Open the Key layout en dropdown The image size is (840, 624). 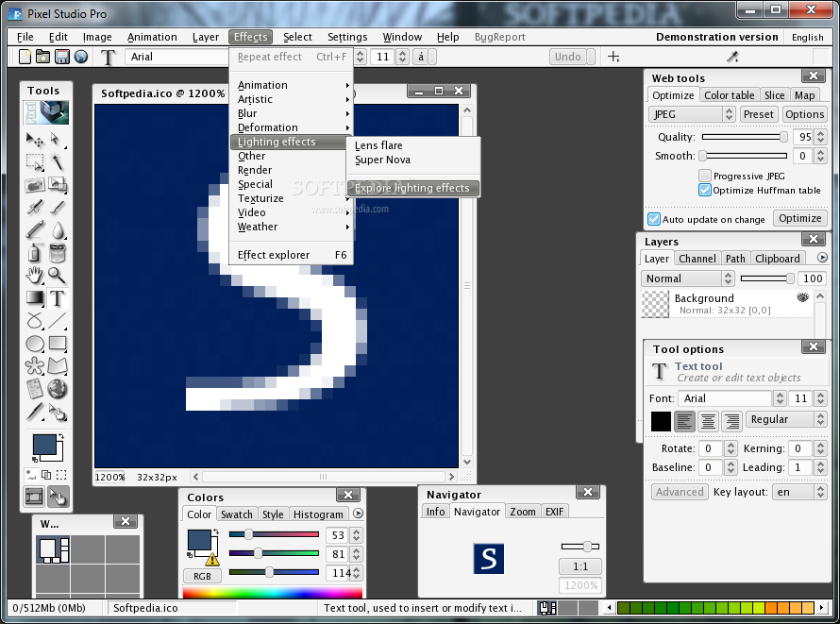tap(798, 492)
